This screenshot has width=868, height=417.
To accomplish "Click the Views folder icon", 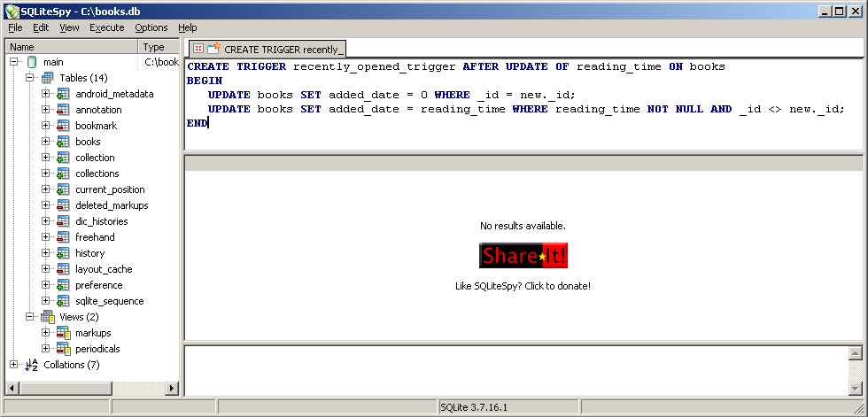I will (48, 318).
